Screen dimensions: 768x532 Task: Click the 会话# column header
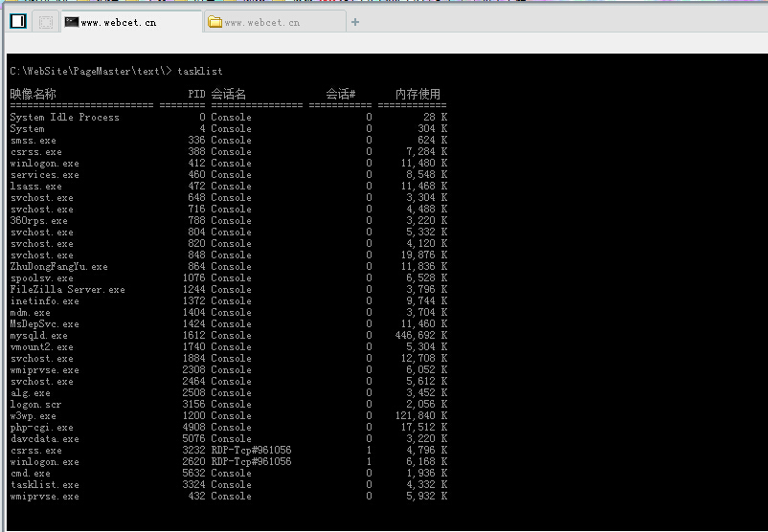[x=341, y=94]
